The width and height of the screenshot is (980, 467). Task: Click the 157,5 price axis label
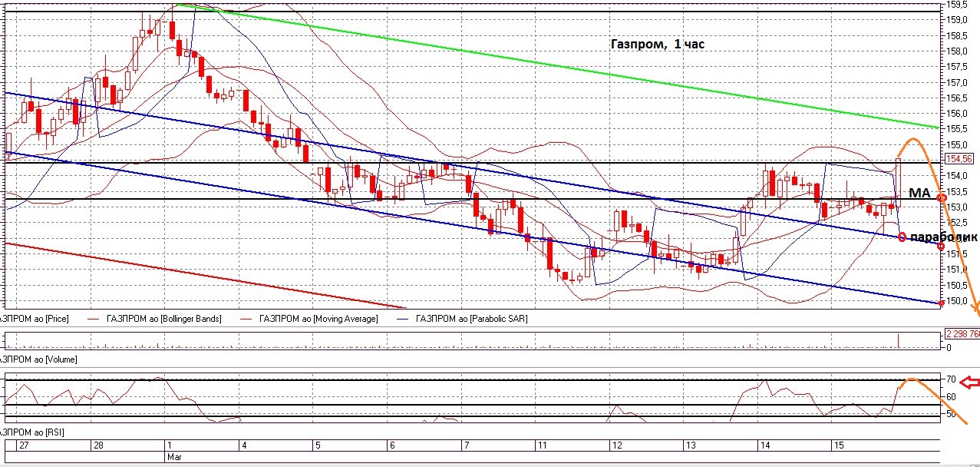pyautogui.click(x=956, y=67)
